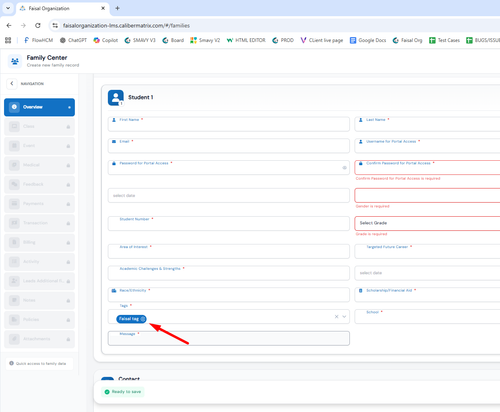Click the Activity sidebar icon
The height and width of the screenshot is (412, 500).
(14, 261)
